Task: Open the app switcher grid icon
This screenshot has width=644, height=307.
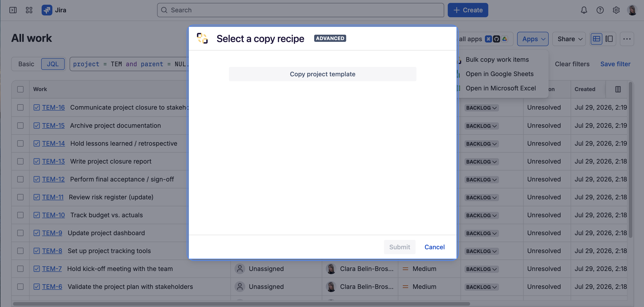Action: click(x=29, y=10)
